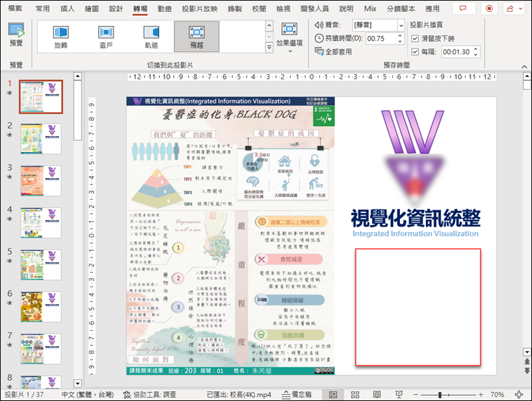The width and height of the screenshot is (532, 401).
Task: Switch to the 投影片放映 tab
Action: click(200, 9)
